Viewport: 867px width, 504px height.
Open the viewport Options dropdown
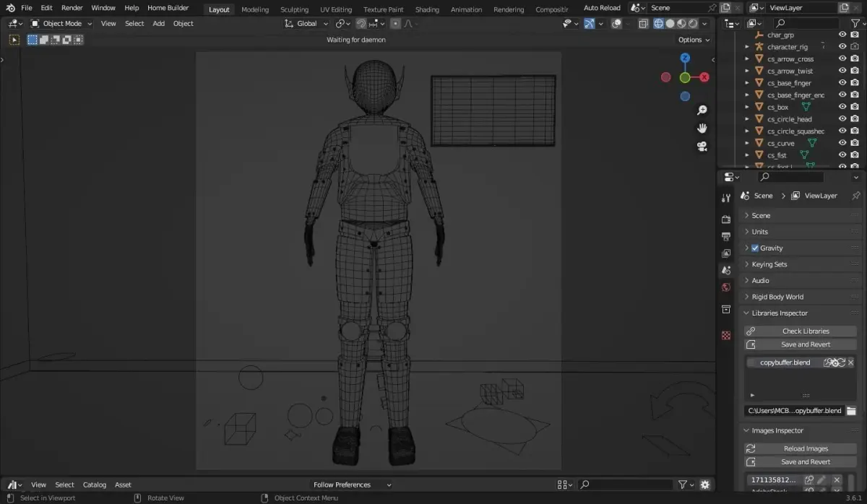point(694,40)
